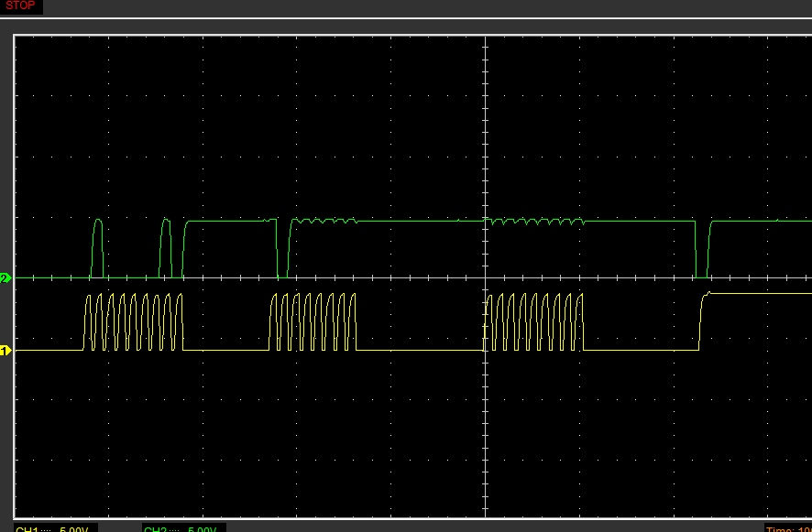The height and width of the screenshot is (532, 812).
Task: Click the green falling dip near right side
Action: tap(696, 249)
